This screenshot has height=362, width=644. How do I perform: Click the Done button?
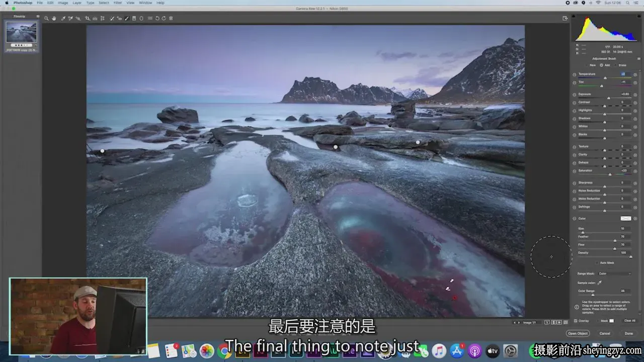point(629,333)
